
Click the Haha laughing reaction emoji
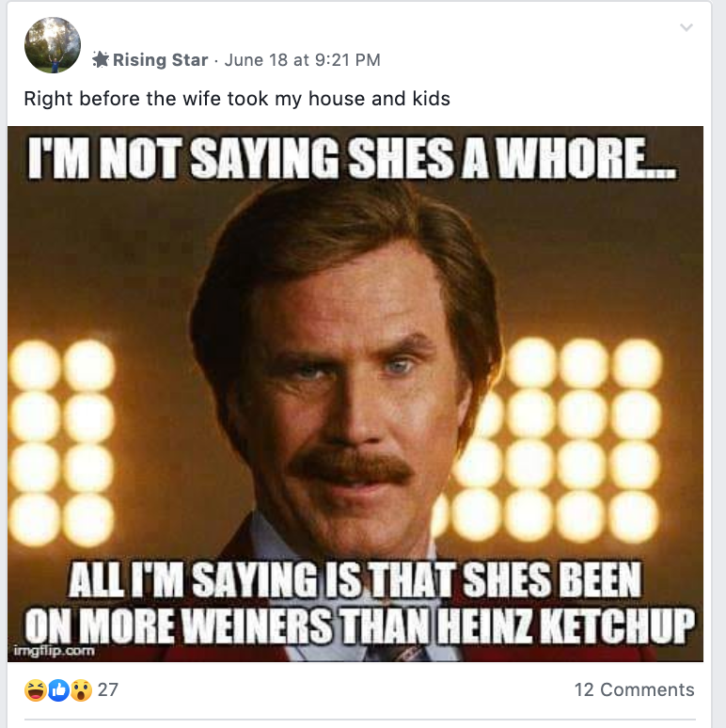tap(36, 690)
